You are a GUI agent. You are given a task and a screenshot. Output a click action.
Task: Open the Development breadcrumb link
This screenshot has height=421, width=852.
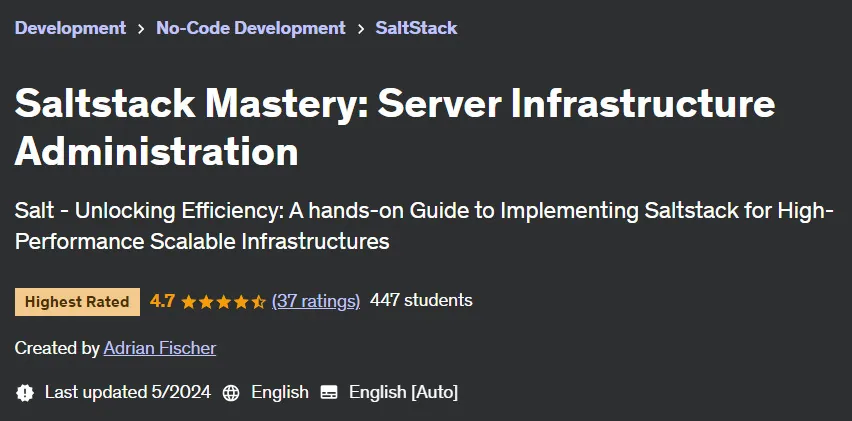(x=70, y=28)
